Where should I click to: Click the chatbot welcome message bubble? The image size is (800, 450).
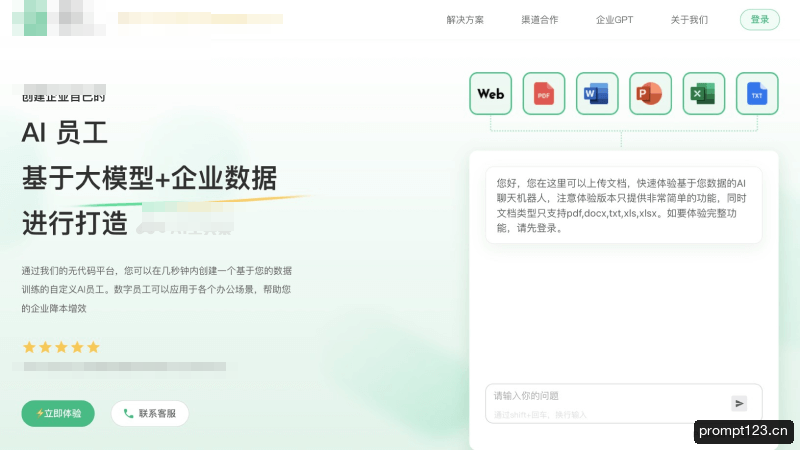[x=623, y=205]
